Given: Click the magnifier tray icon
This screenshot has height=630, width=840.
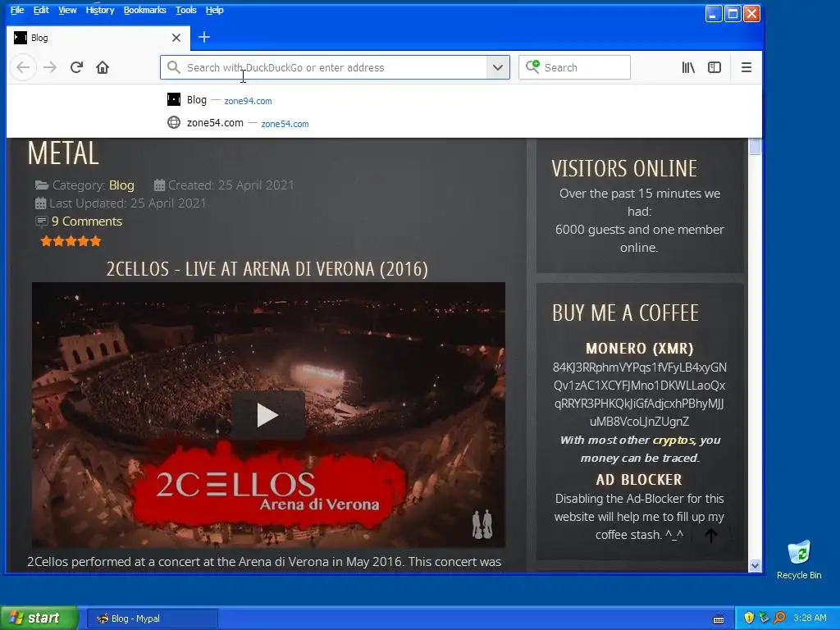Looking at the screenshot, I should [779, 618].
